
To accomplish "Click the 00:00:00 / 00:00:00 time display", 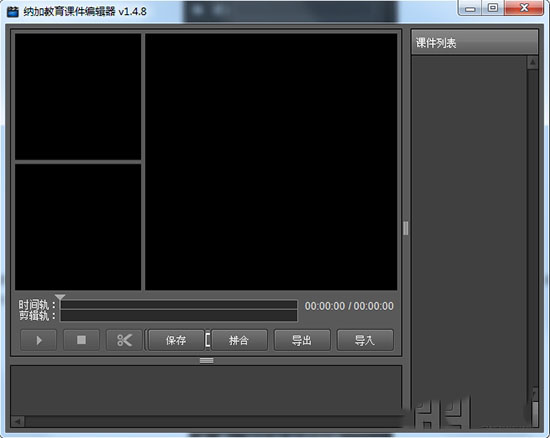I will (349, 306).
